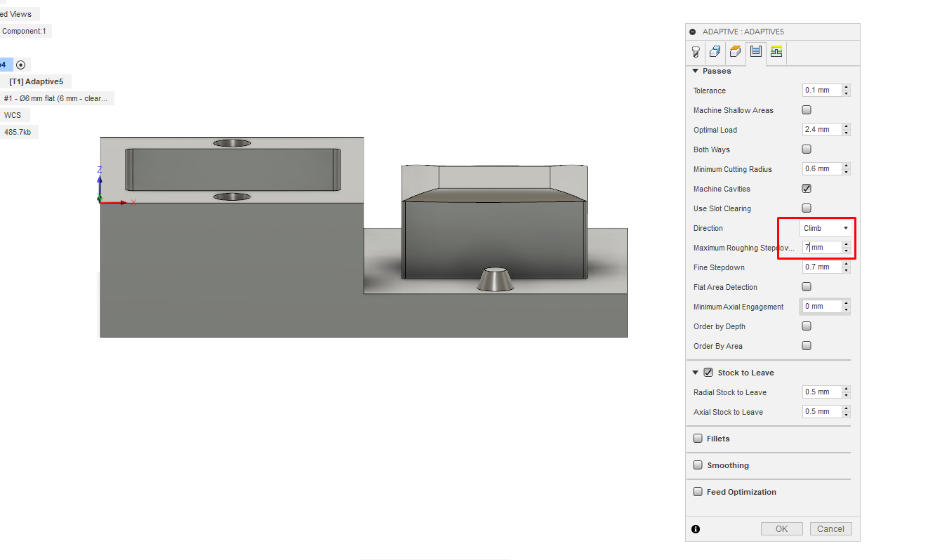Click the Minimum Axial Engagement field
Image resolution: width=928 pixels, height=560 pixels.
(x=822, y=307)
